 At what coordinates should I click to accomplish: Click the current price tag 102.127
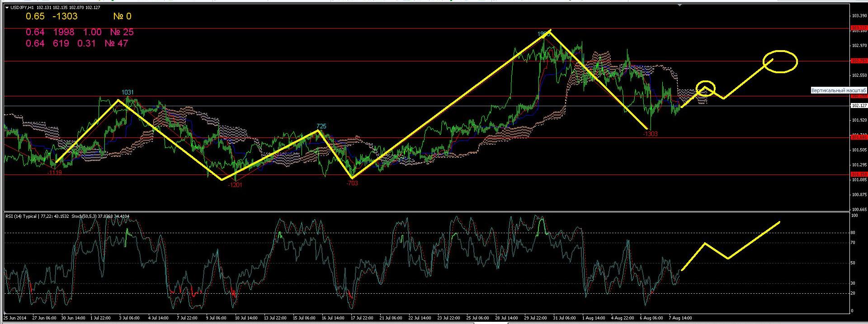pyautogui.click(x=859, y=106)
